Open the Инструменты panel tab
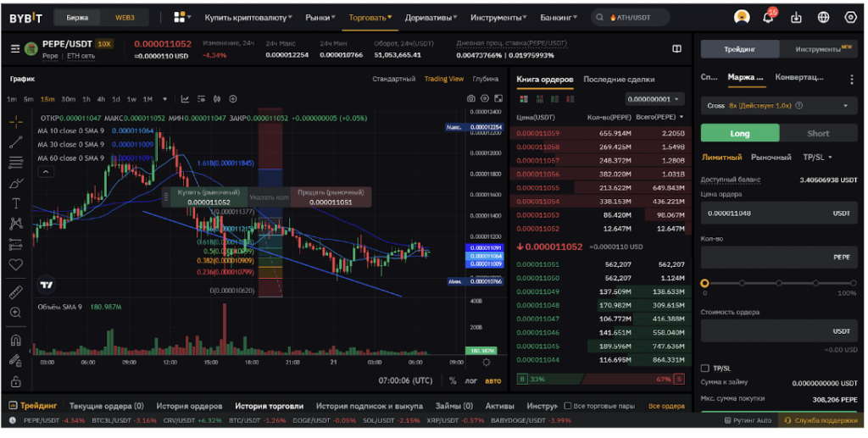This screenshot has height=438, width=868. [818, 49]
